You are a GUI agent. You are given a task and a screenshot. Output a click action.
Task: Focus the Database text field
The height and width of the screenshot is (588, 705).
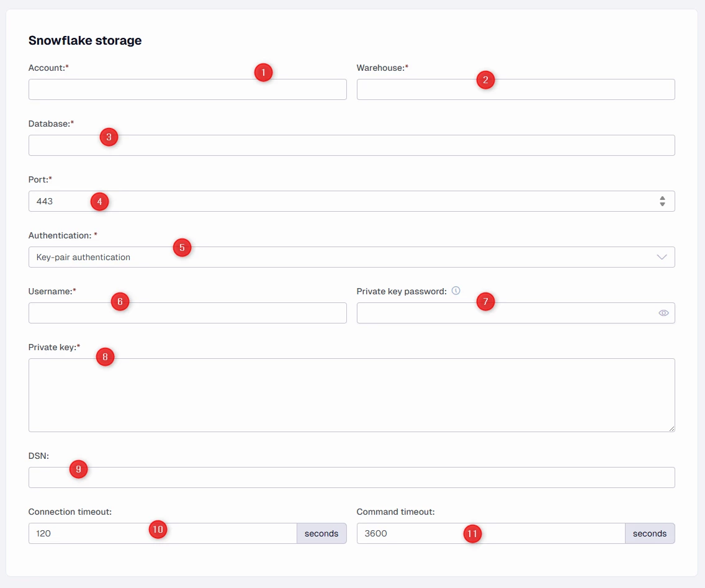pos(352,145)
